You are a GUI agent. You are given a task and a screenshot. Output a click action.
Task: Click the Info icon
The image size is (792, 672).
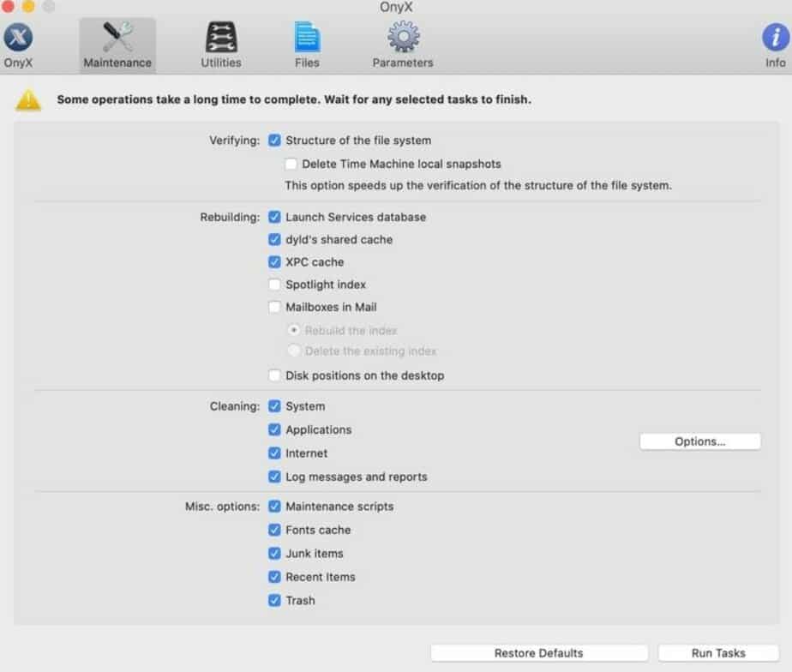click(x=775, y=39)
